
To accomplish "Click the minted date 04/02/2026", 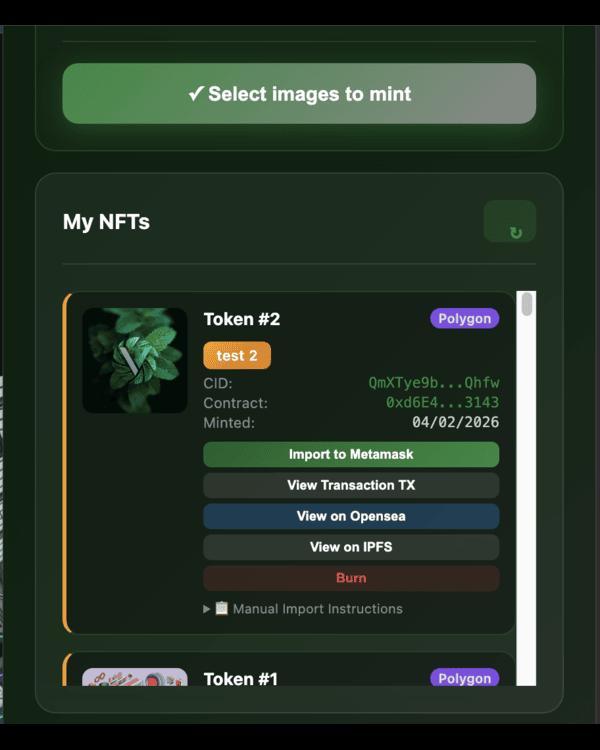I will (456, 423).
